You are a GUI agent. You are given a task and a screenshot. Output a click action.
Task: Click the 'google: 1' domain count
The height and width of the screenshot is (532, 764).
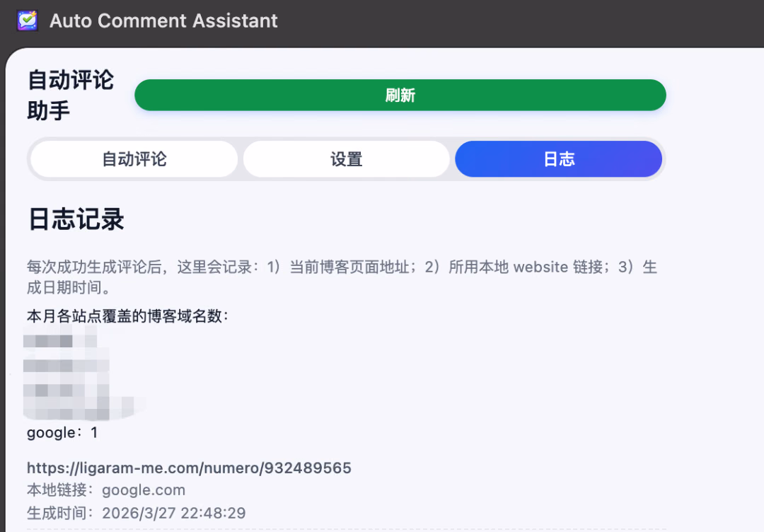click(62, 432)
